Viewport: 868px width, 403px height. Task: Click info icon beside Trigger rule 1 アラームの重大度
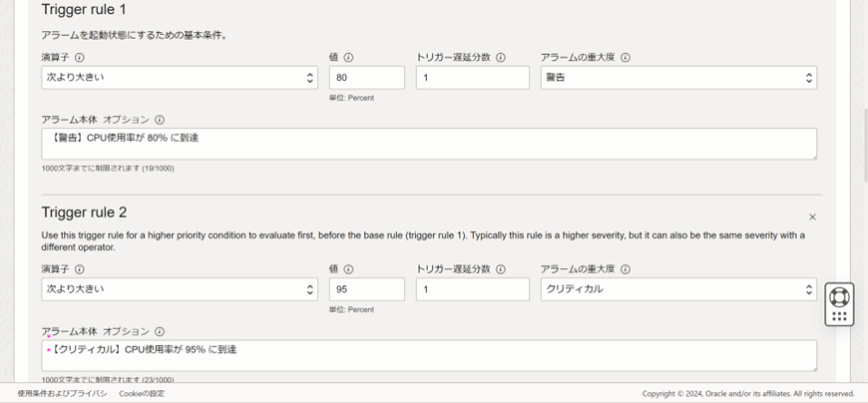[626, 58]
